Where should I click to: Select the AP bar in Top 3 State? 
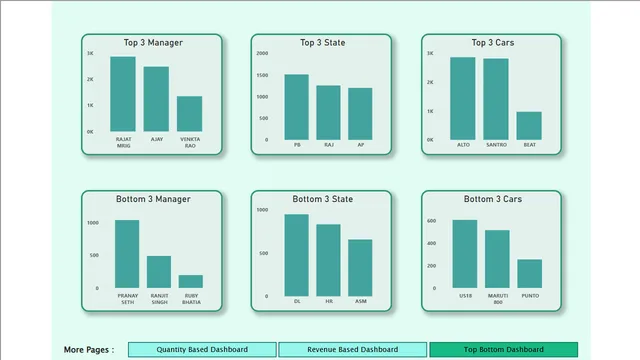(x=360, y=114)
